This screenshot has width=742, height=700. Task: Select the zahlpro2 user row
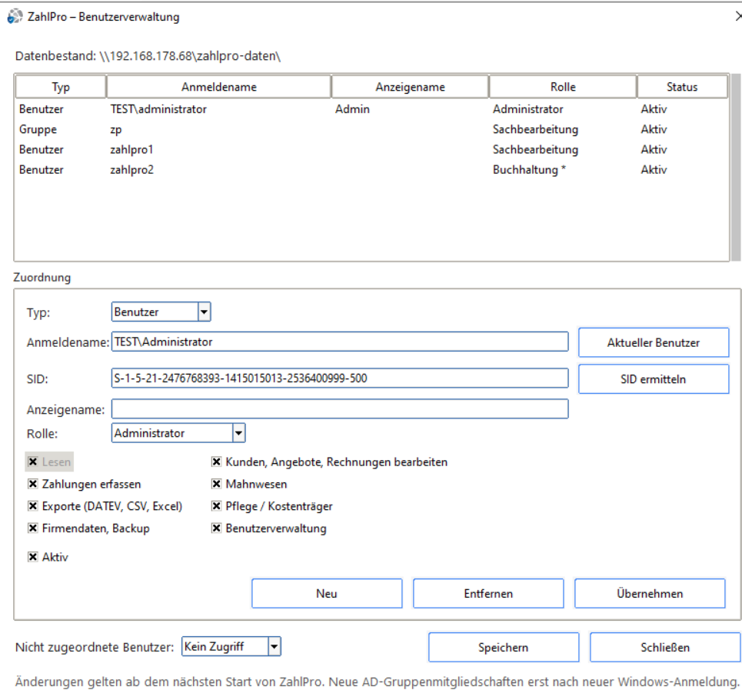coord(371,169)
